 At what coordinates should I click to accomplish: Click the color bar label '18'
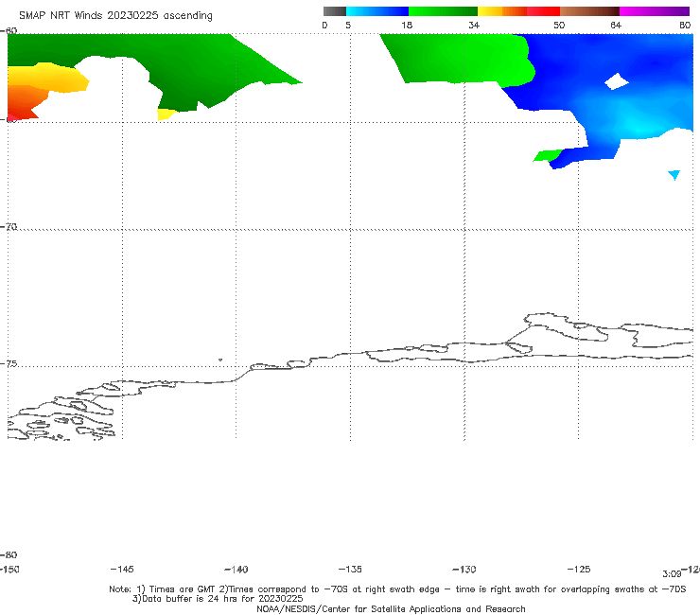407,26
